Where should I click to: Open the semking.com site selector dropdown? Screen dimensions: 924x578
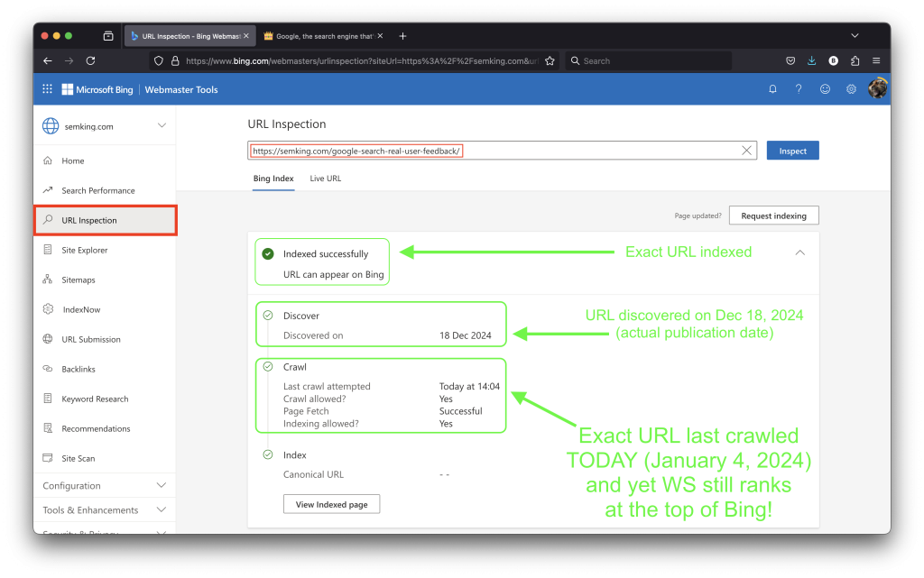[x=105, y=126]
